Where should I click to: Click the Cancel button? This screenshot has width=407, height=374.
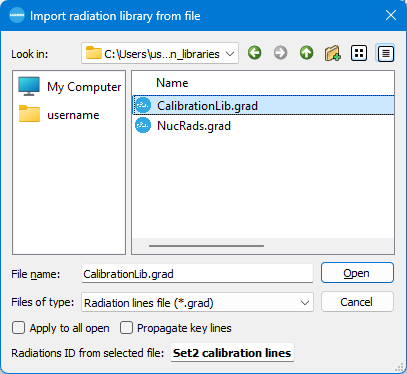pyautogui.click(x=357, y=302)
